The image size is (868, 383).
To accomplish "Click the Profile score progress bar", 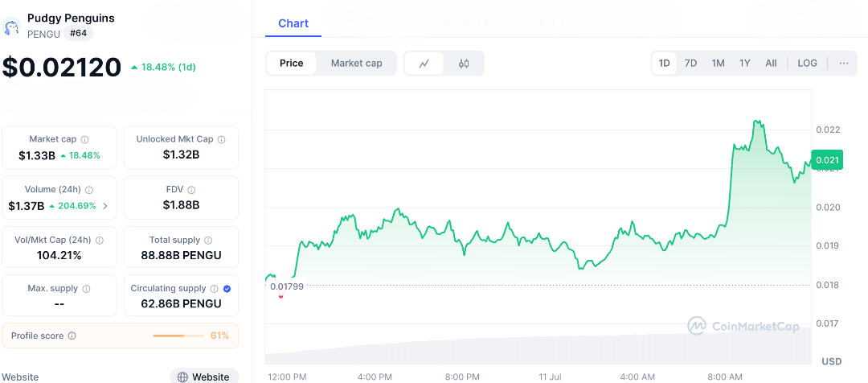I will click(x=178, y=336).
